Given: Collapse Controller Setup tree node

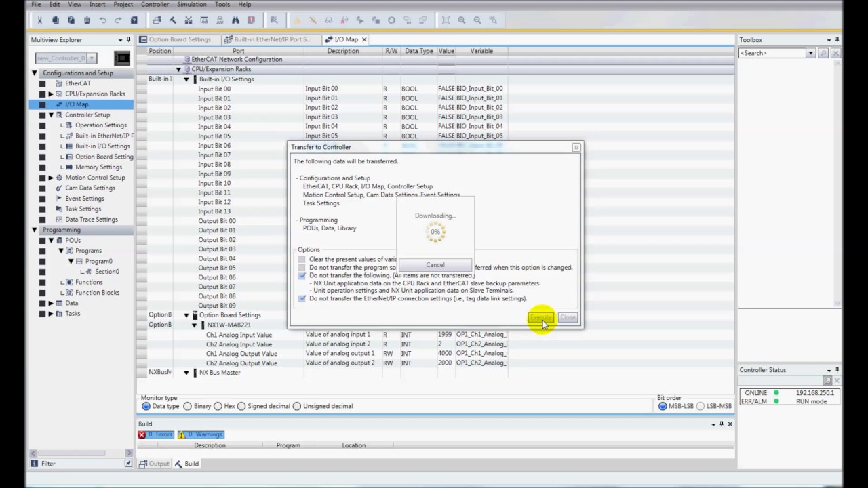Looking at the screenshot, I should tap(51, 115).
